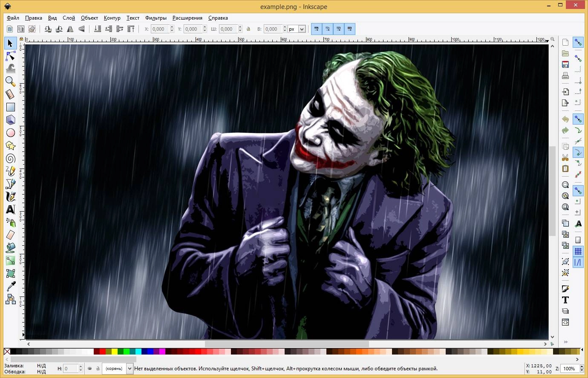Toggle scale stroke width affect button
The height and width of the screenshot is (378, 588).
click(317, 29)
